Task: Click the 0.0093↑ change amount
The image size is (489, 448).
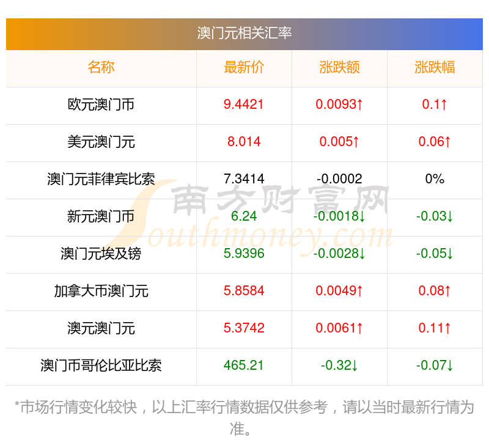Action: [339, 105]
